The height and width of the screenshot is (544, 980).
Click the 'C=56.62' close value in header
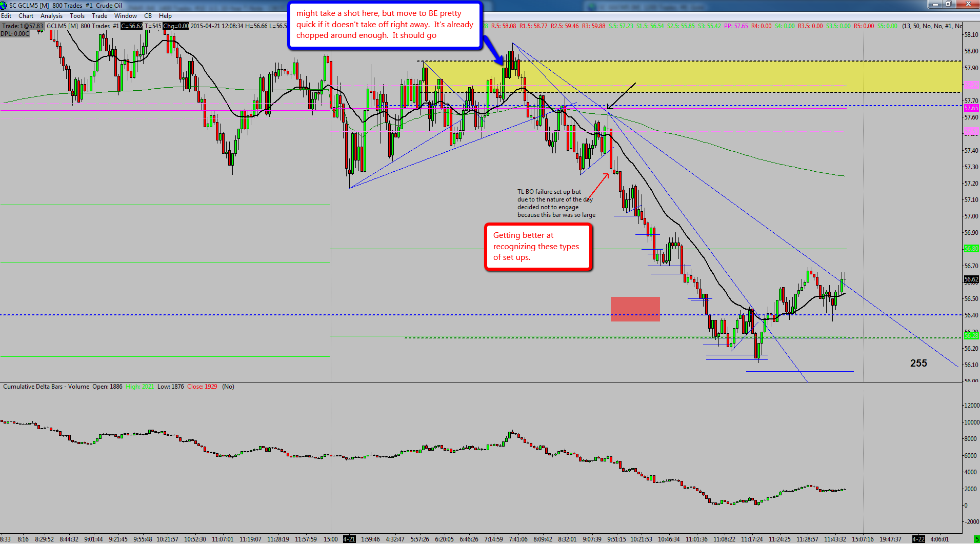[132, 26]
